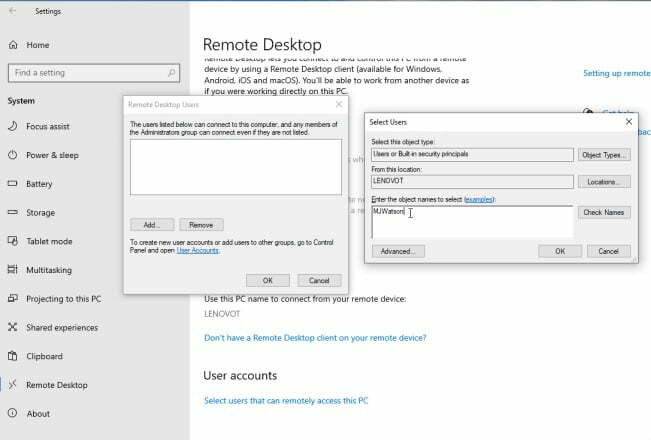Viewport: 651px width, 440px height.
Task: Click the Battery icon
Action: (13, 183)
